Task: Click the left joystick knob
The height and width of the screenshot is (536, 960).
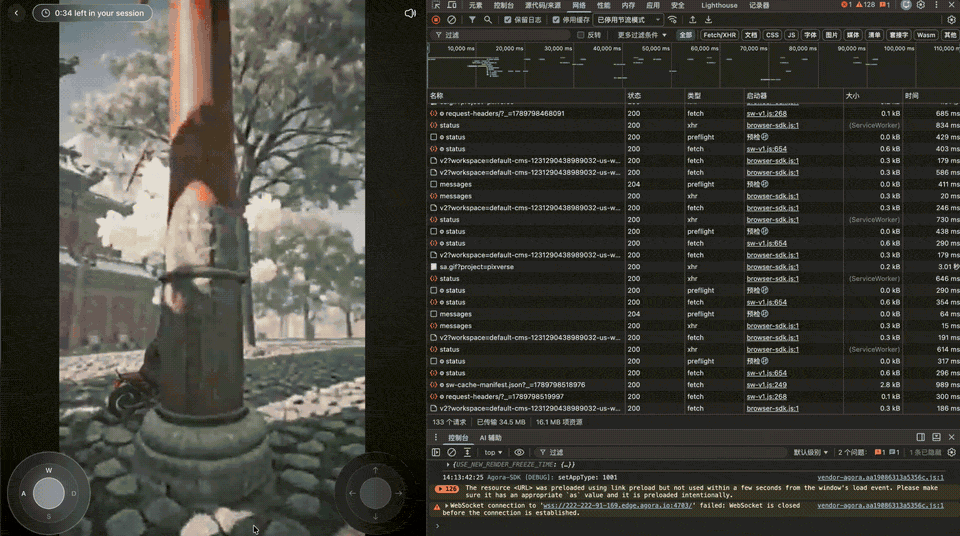Action: (48, 493)
